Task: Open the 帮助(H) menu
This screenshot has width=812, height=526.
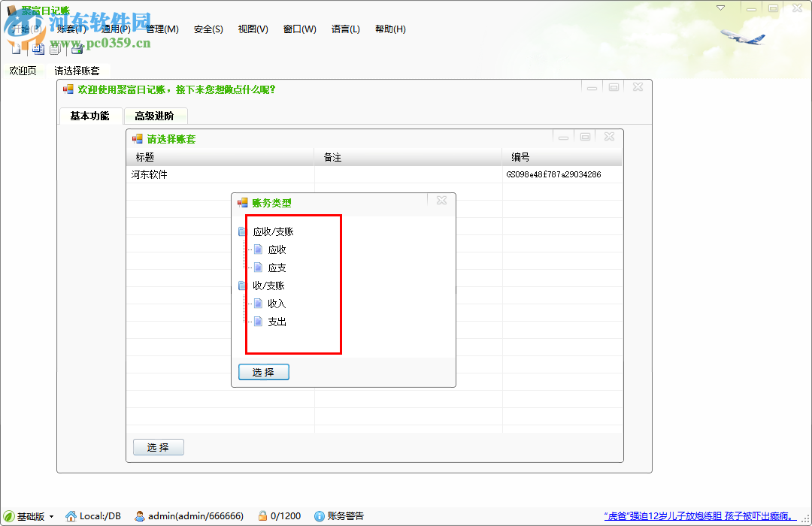Action: 389,29
